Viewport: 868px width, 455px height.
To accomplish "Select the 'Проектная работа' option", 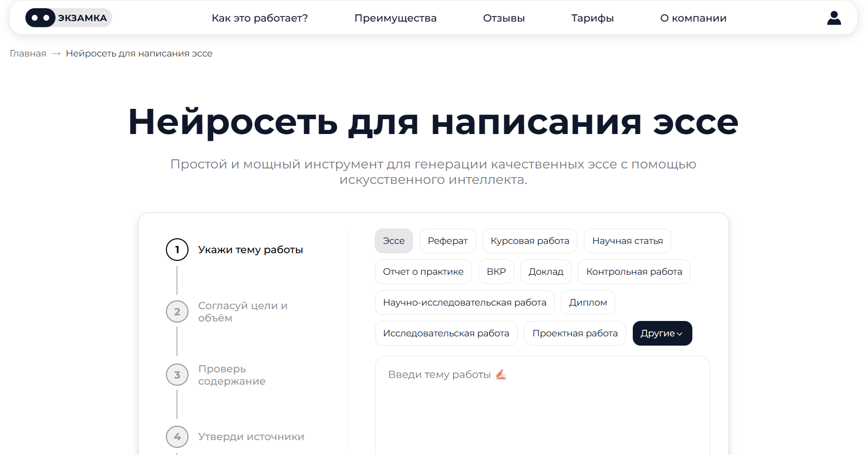I will (575, 333).
